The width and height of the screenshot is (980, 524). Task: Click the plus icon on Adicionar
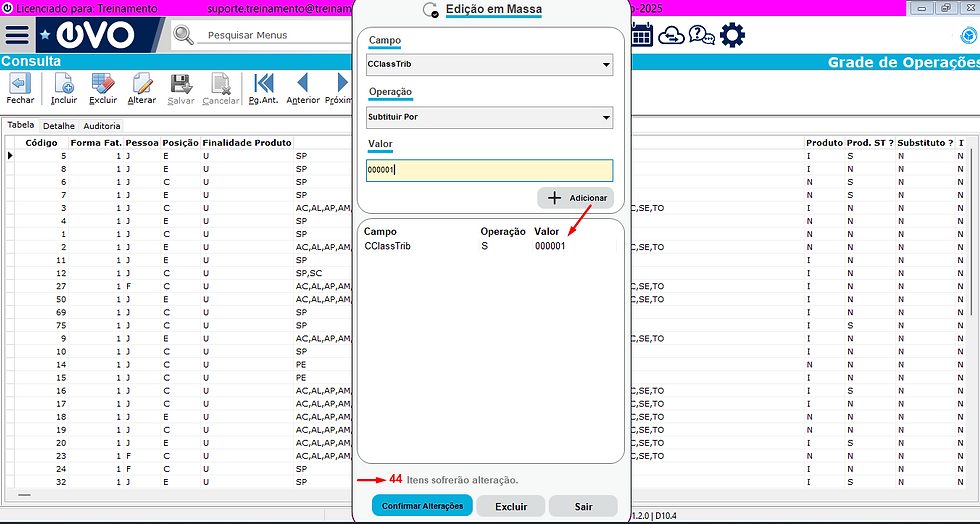pos(554,198)
